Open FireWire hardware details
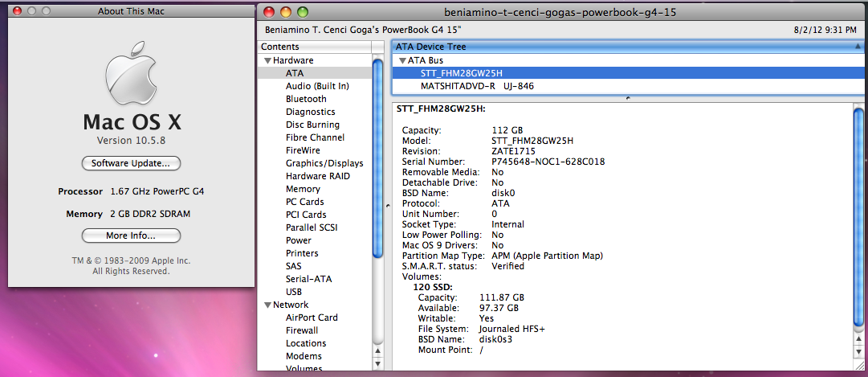The image size is (868, 377). pos(303,150)
